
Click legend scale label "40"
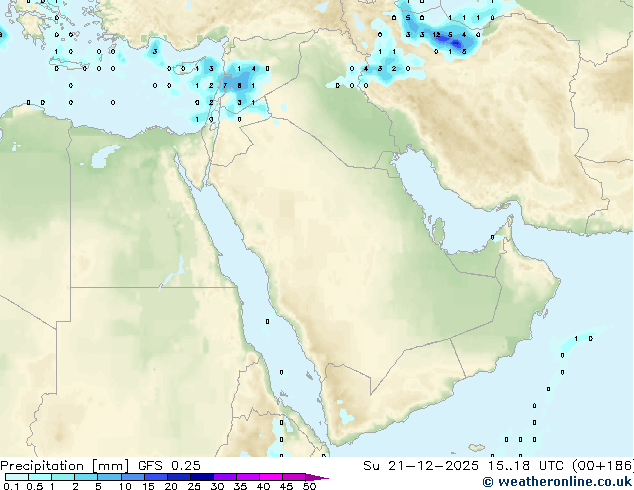pos(263,486)
